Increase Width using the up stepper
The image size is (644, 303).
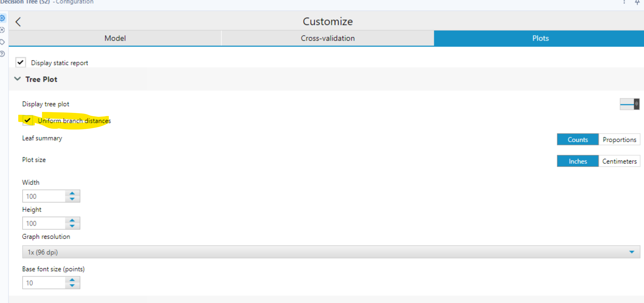pos(72,193)
